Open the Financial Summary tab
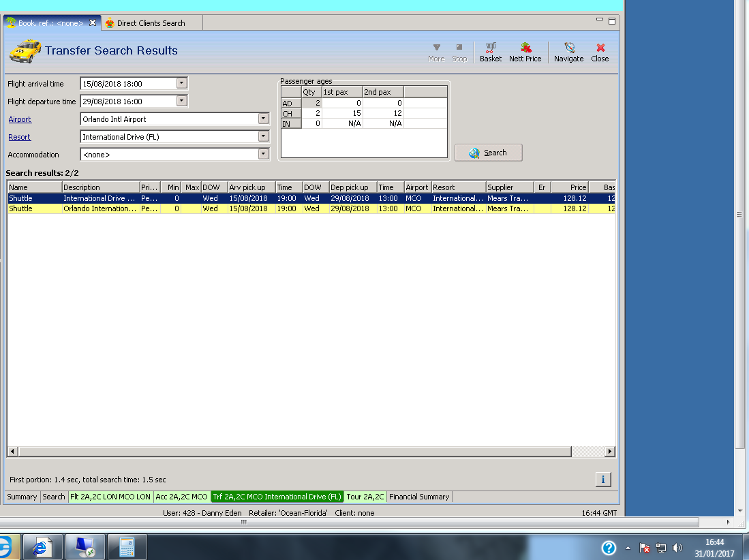 419,497
